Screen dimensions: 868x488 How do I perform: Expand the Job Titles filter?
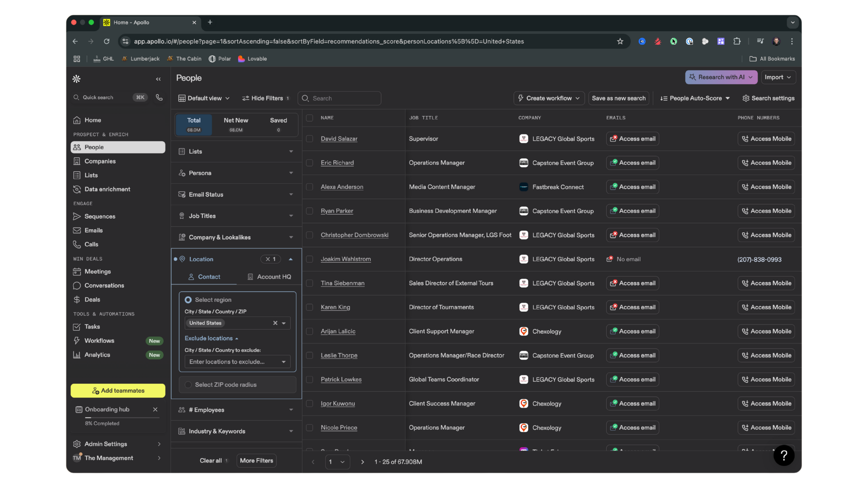tap(236, 216)
